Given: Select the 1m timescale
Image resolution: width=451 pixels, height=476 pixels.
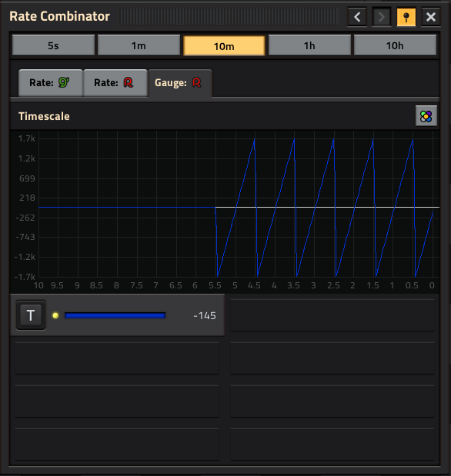Looking at the screenshot, I should point(139,45).
